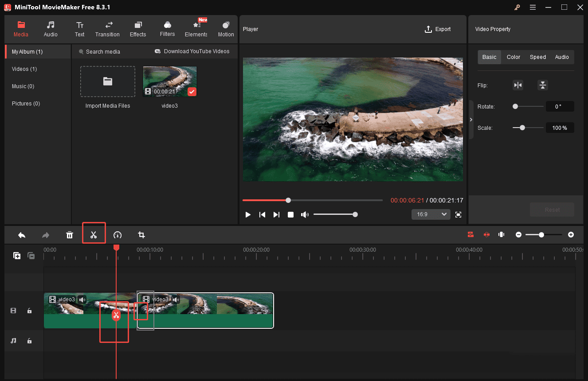Switch to the Color tab
Image resolution: width=588 pixels, height=381 pixels.
tap(513, 57)
